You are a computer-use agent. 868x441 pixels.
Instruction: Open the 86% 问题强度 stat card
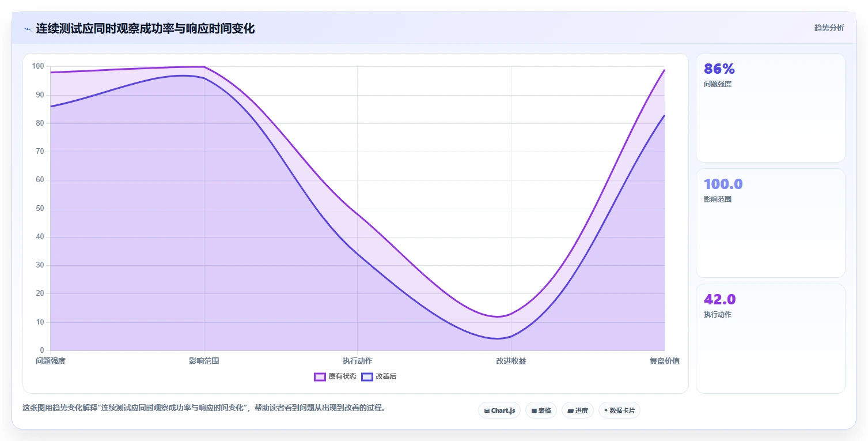(x=770, y=108)
